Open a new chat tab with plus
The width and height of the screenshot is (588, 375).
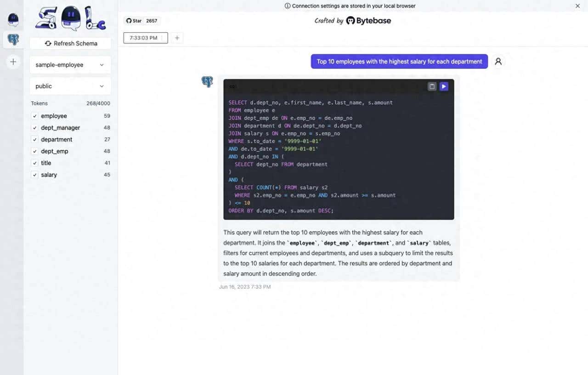point(177,38)
